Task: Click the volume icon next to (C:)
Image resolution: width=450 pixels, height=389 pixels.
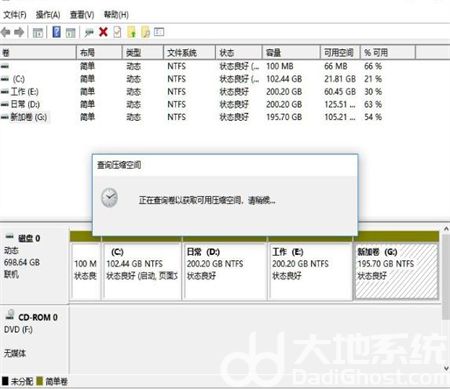Action: click(x=5, y=79)
